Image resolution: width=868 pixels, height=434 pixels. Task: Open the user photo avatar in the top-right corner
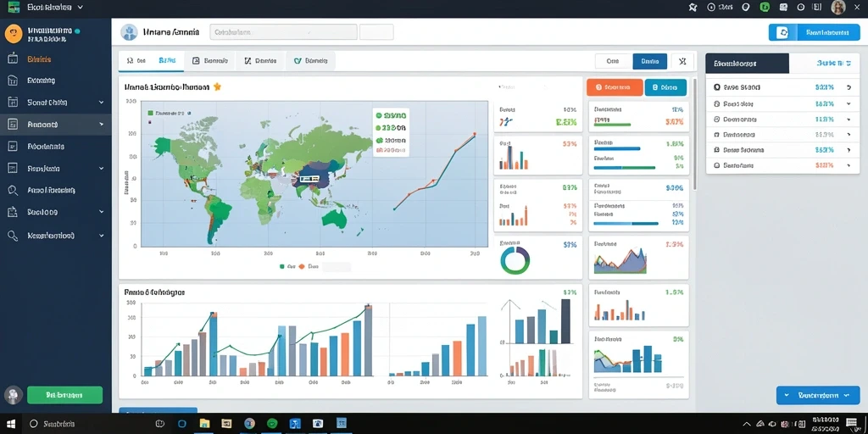[x=838, y=7]
